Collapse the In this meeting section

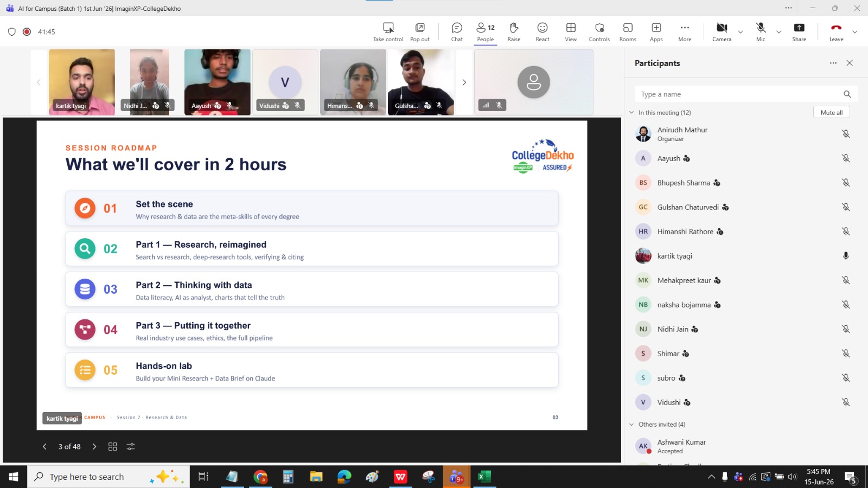tap(631, 112)
